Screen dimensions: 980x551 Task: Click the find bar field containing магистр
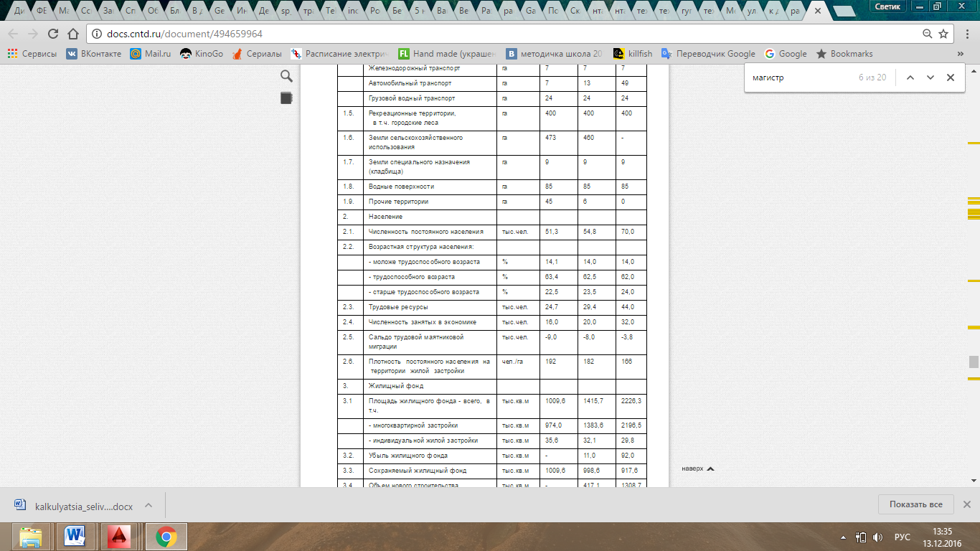point(800,77)
